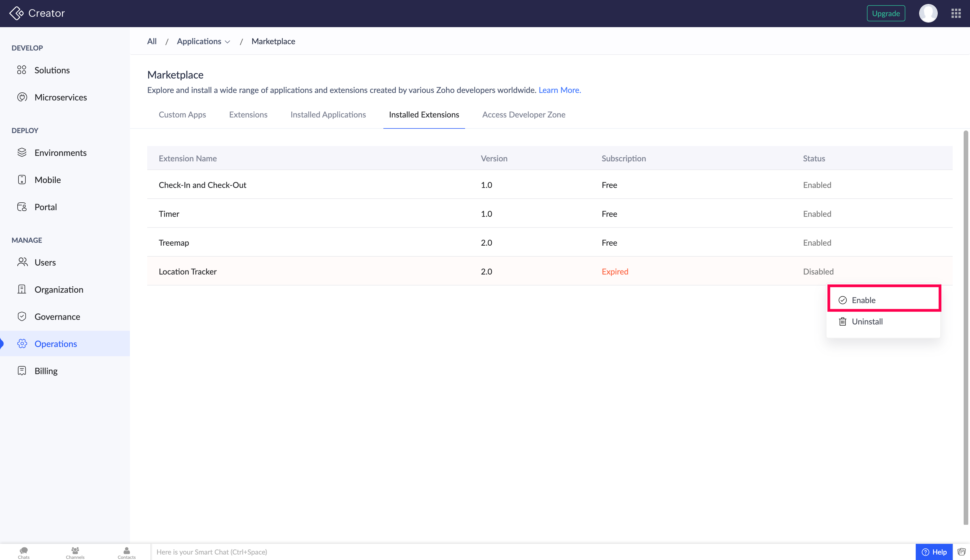Click the Billing icon in the sidebar
Image resolution: width=970 pixels, height=560 pixels.
coord(22,371)
